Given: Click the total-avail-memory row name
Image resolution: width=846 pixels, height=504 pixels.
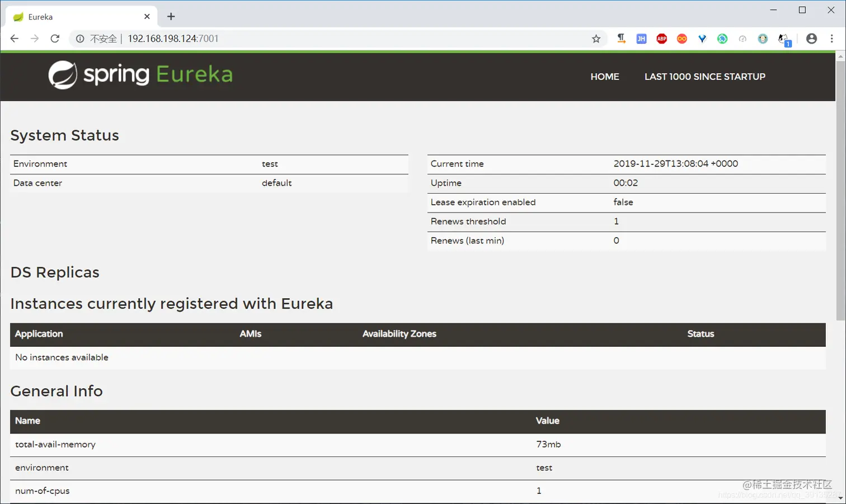Looking at the screenshot, I should point(55,445).
